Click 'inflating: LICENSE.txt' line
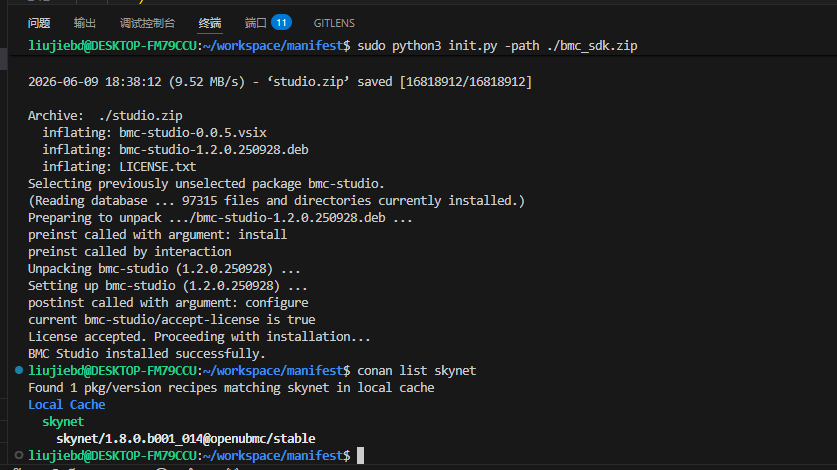This screenshot has height=470, width=837. [119, 167]
